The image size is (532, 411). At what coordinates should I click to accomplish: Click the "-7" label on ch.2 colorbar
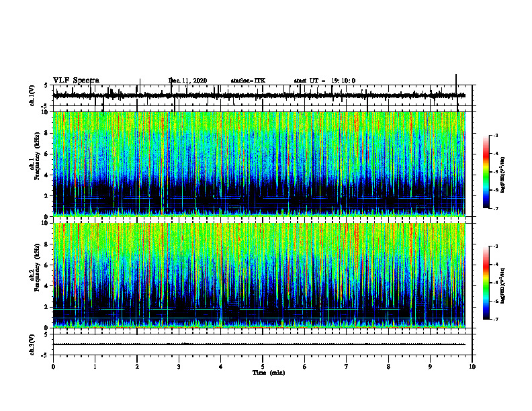(496, 319)
